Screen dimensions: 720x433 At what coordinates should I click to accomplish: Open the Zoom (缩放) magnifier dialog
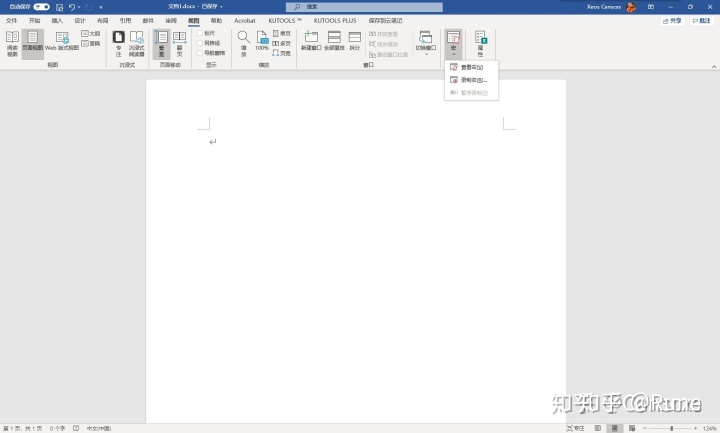click(x=243, y=44)
